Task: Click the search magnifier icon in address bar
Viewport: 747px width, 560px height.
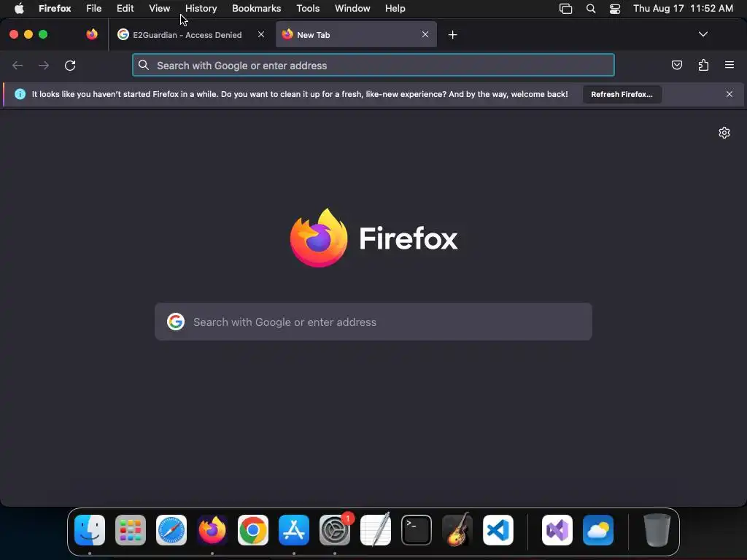Action: (144, 65)
